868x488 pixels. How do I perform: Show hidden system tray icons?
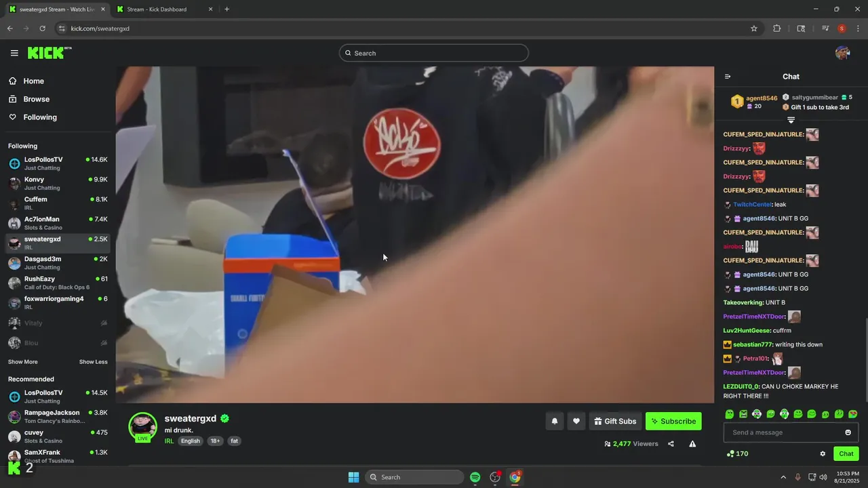tap(783, 477)
